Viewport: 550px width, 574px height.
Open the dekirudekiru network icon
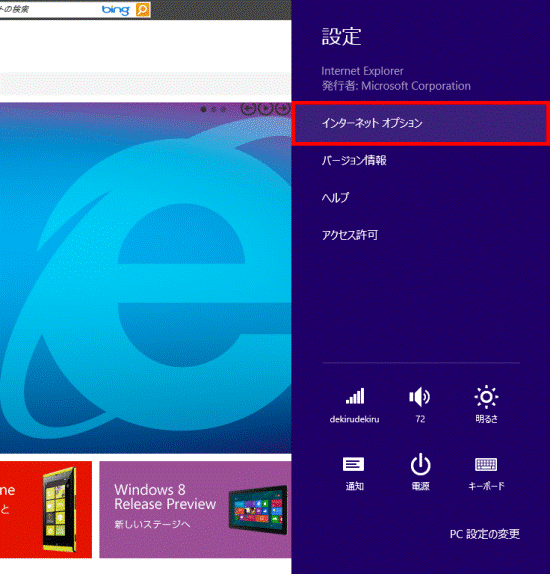click(354, 405)
